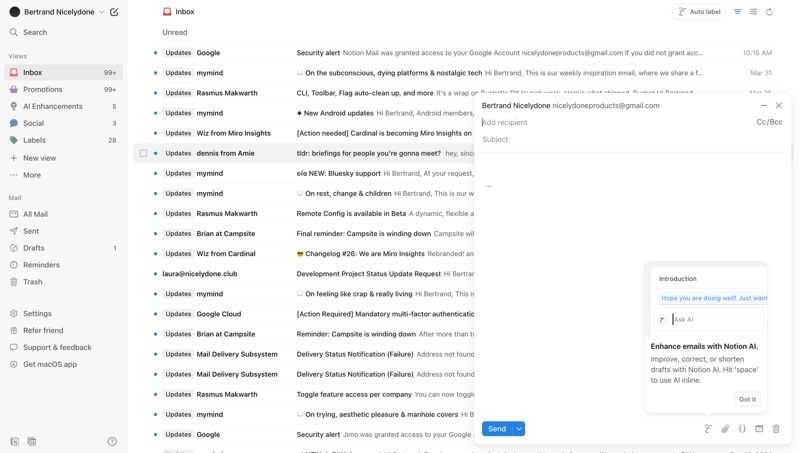Open the Sent folder
Viewport: 800px width, 453px height.
(63, 231)
